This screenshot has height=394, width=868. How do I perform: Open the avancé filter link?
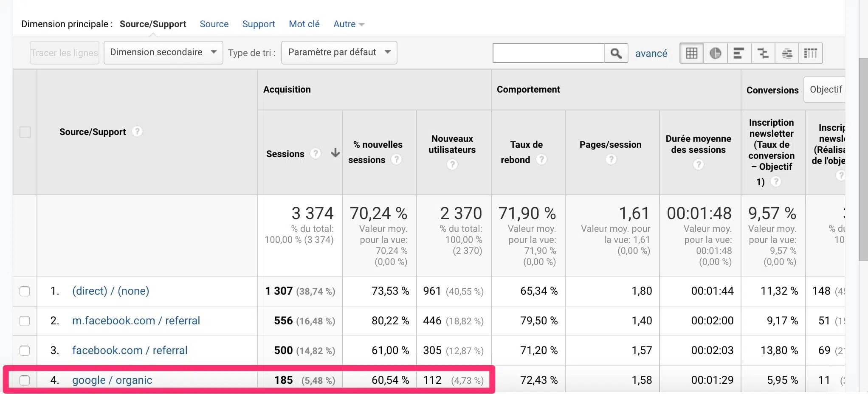651,53
